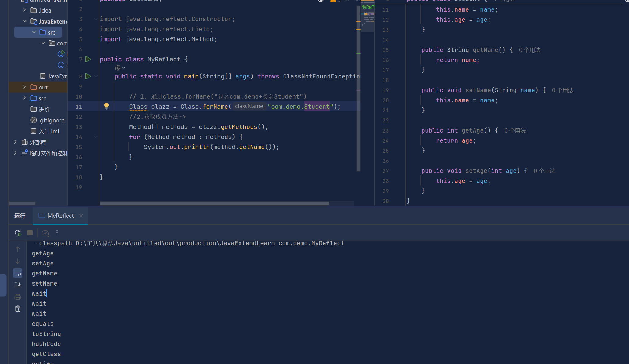629x364 pixels.
Task: Select the "Student" highlighted text on line 11
Action: pos(317,107)
